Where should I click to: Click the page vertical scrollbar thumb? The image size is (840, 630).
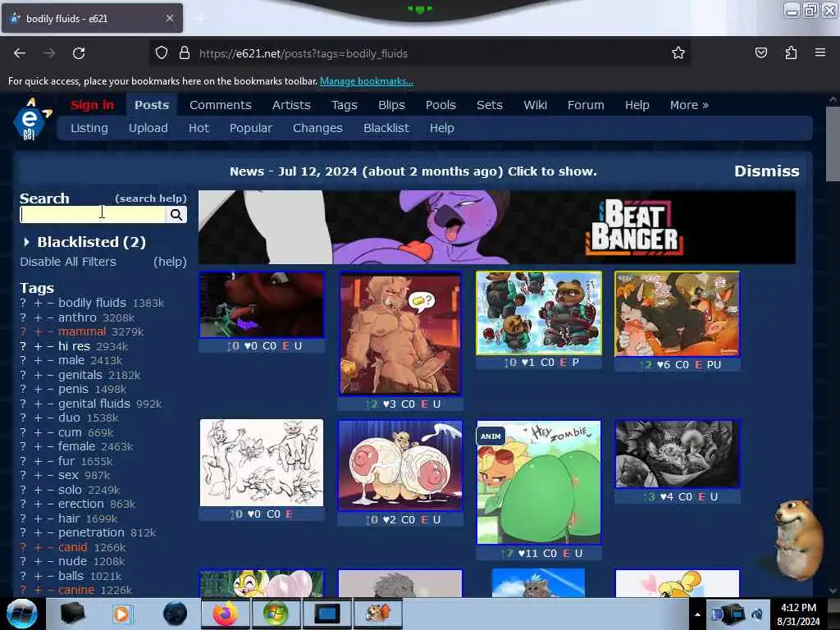[x=833, y=144]
